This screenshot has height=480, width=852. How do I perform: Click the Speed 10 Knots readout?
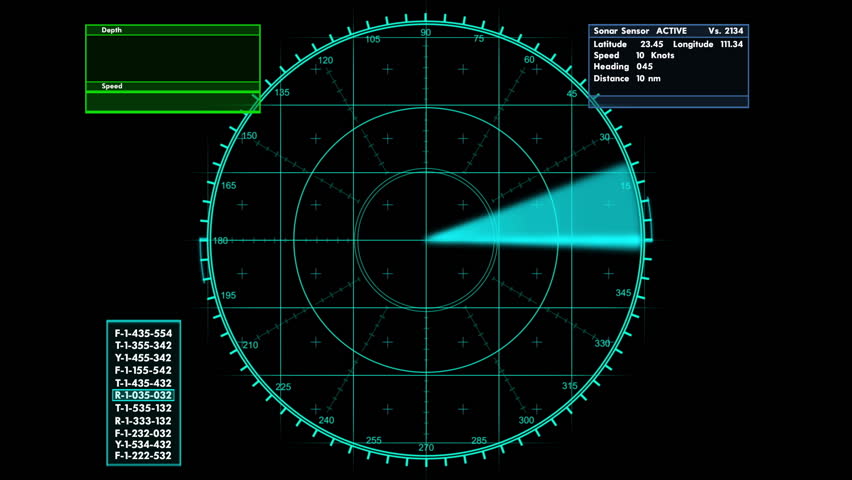point(634,55)
